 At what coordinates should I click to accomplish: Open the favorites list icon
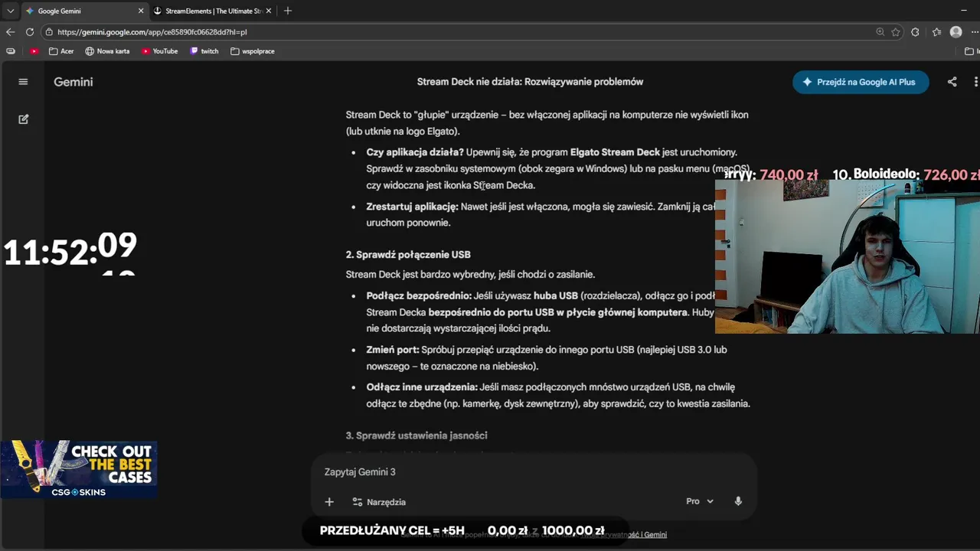[936, 32]
